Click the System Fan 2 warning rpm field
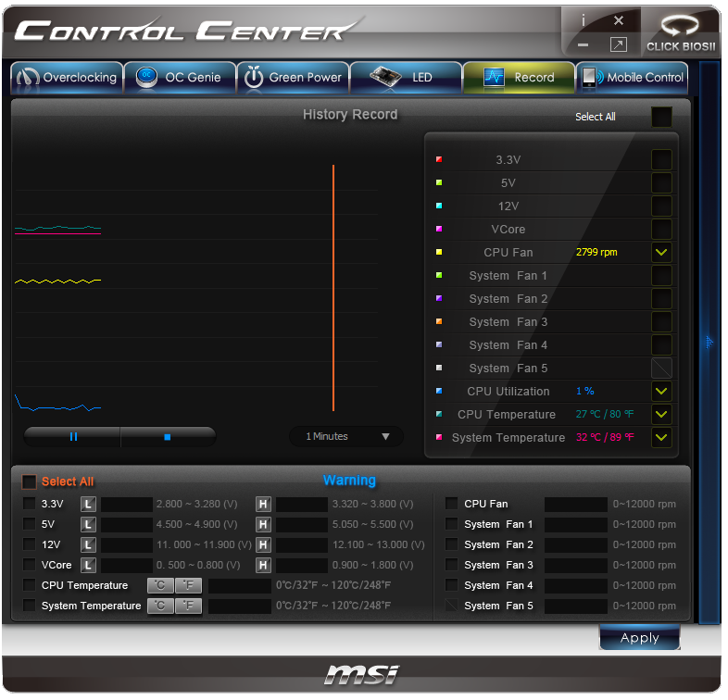Viewport: 728px width, 700px height. tap(576, 545)
